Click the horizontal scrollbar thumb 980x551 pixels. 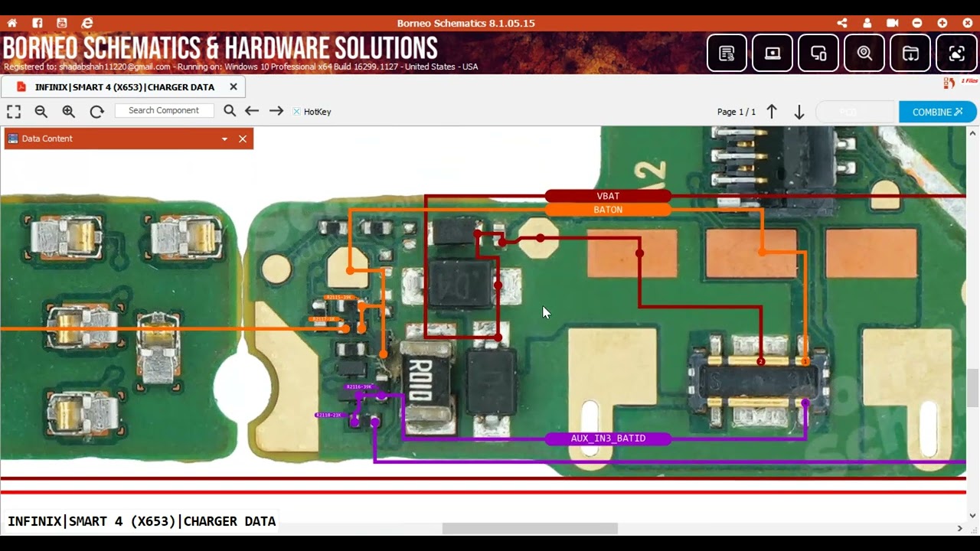(530, 528)
